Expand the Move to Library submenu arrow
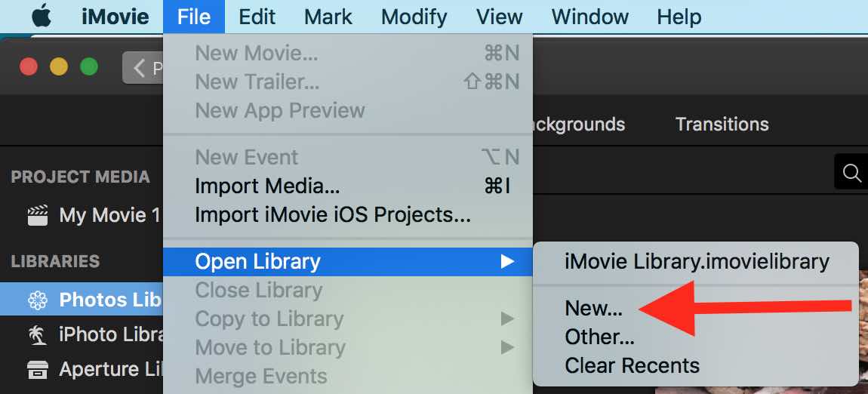Viewport: 868px width, 394px height. (507, 347)
